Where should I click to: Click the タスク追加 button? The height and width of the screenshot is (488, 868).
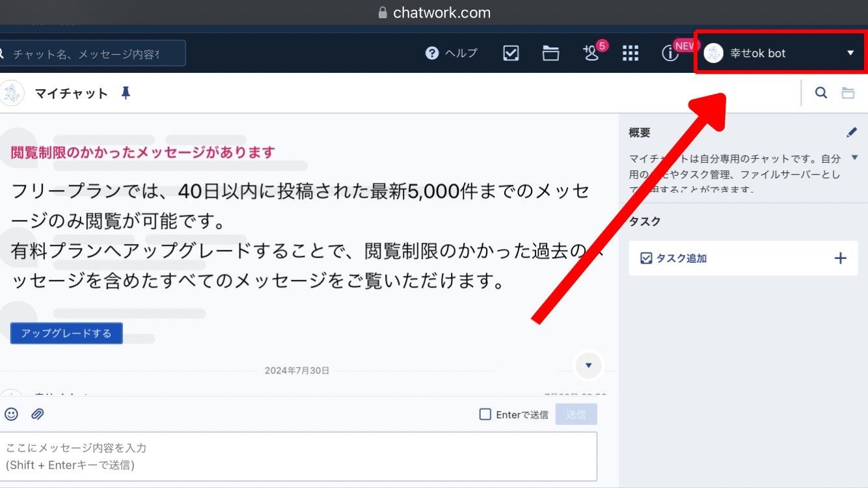coord(743,258)
